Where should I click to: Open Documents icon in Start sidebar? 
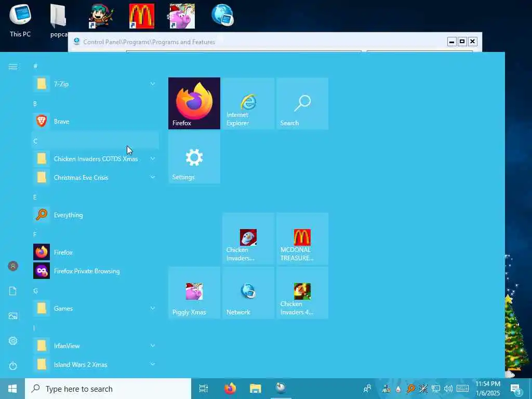tap(13, 291)
